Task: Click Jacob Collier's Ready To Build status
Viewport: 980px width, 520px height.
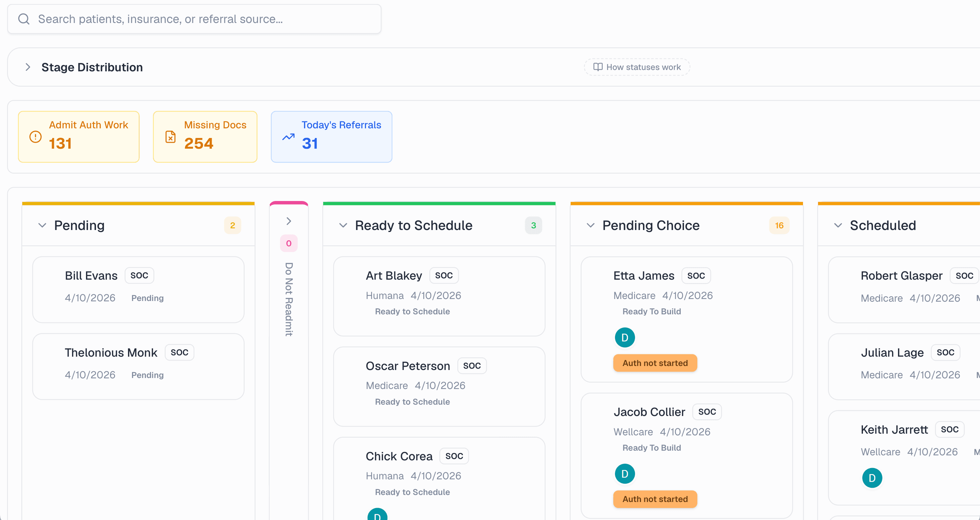Action: coord(652,448)
